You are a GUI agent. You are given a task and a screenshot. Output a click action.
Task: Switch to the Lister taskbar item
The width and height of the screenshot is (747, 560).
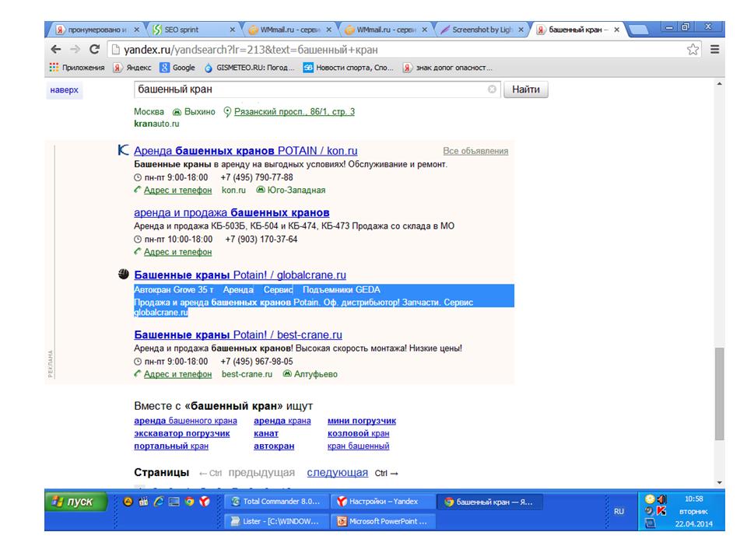click(x=276, y=521)
